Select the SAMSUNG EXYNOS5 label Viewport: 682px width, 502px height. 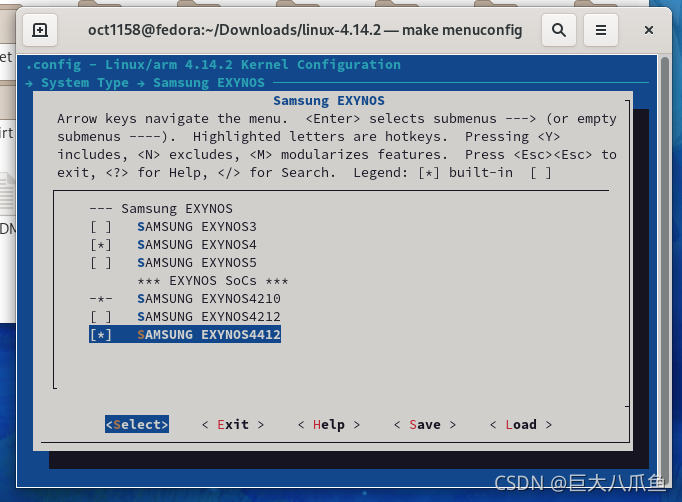pos(197,263)
